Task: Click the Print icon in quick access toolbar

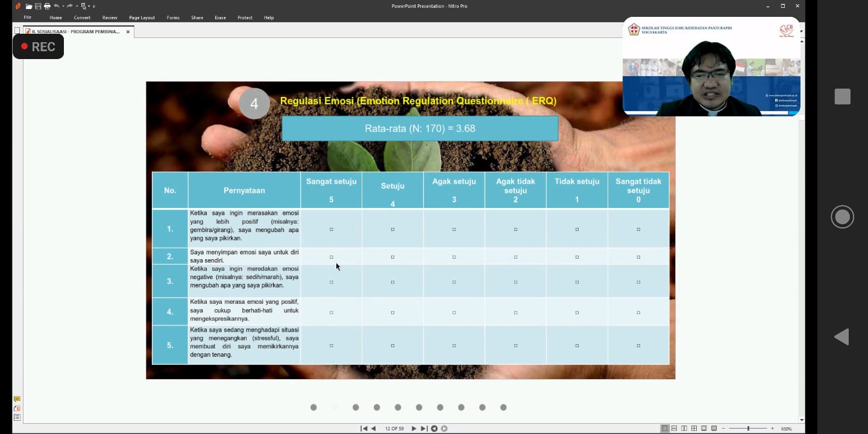Action: click(x=47, y=6)
